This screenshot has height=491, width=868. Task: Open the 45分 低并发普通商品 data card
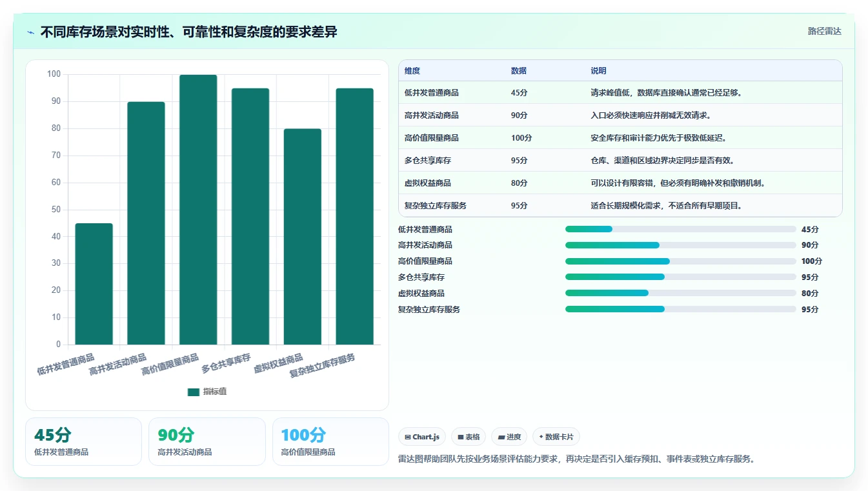click(x=83, y=441)
